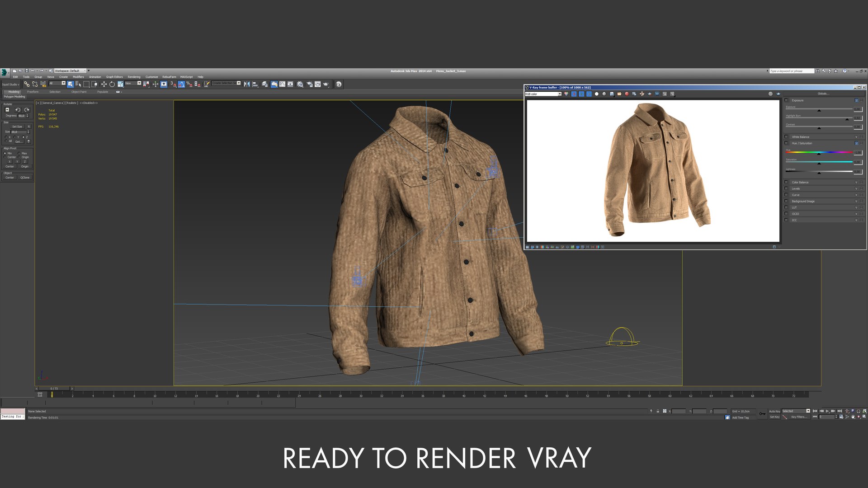Switch to the Freeform ribbon tab
The image size is (868, 488).
point(33,92)
